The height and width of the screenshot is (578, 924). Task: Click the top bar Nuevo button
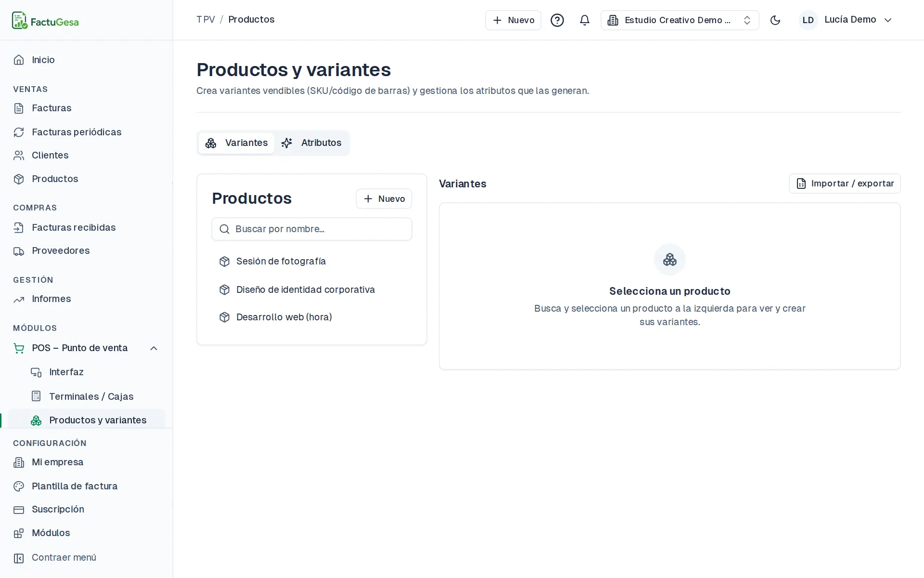[513, 20]
